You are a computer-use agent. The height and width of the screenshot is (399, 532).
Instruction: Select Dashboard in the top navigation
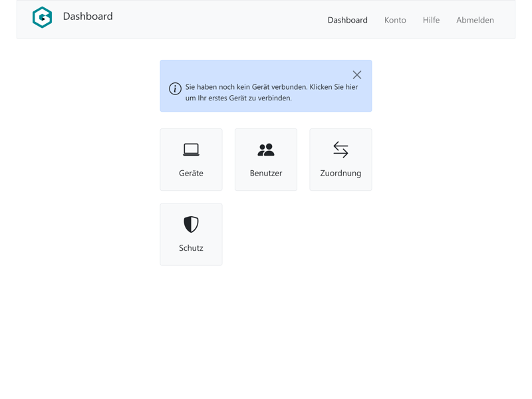click(347, 20)
